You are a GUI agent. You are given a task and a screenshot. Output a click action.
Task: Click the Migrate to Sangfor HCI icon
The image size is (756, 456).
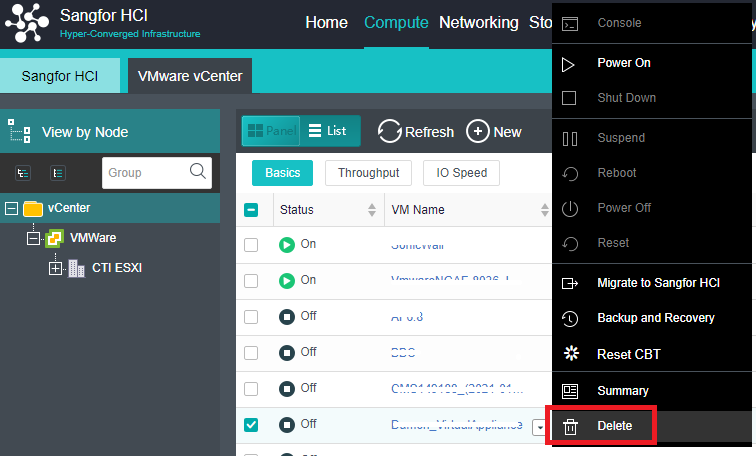(x=570, y=284)
